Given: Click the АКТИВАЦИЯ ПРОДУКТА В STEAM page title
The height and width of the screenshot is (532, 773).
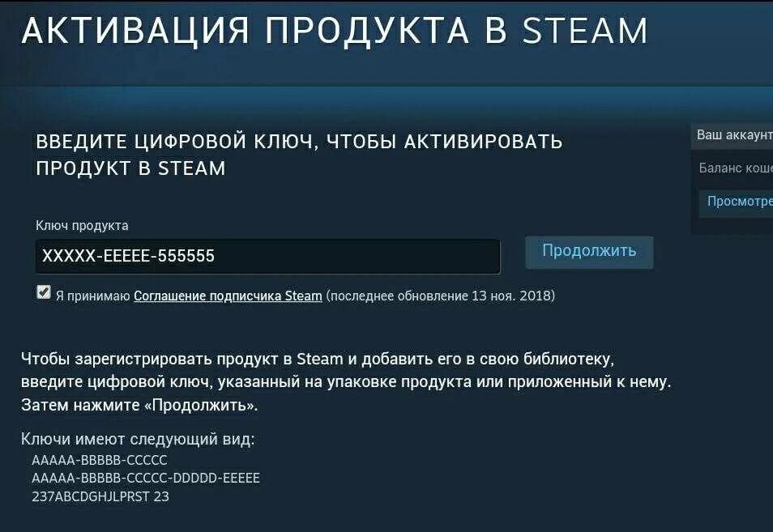Looking at the screenshot, I should [x=335, y=31].
